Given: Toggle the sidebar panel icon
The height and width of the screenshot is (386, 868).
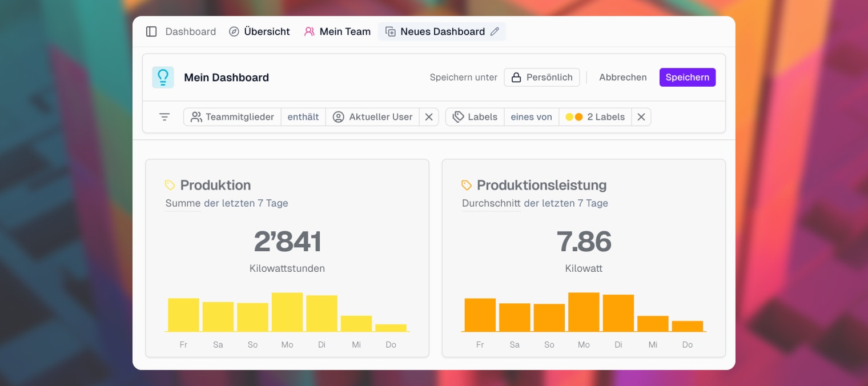Looking at the screenshot, I should coord(151,31).
